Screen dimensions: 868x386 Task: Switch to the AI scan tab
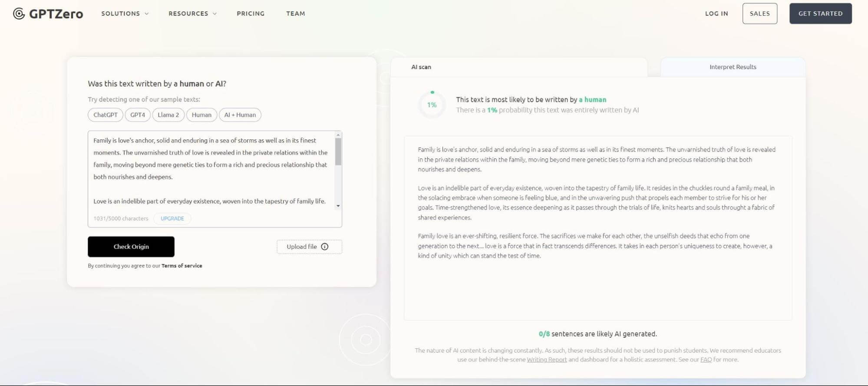(421, 67)
